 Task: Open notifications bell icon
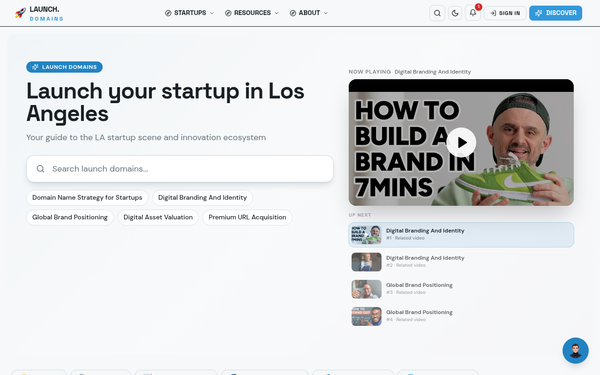[473, 13]
